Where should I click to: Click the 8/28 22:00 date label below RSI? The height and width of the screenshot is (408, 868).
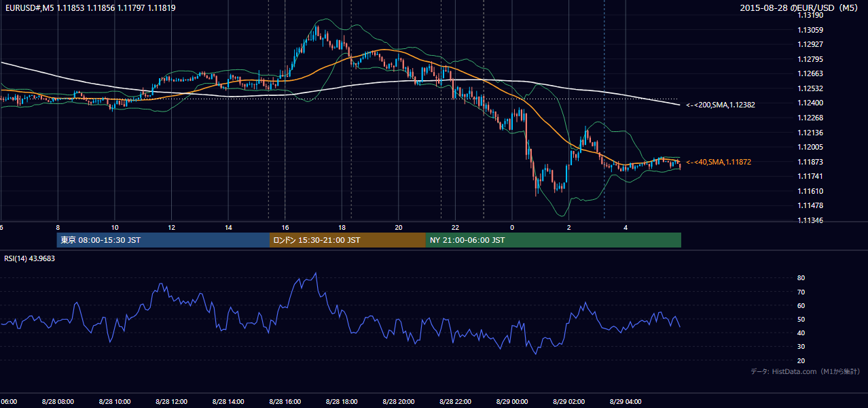pos(456,402)
